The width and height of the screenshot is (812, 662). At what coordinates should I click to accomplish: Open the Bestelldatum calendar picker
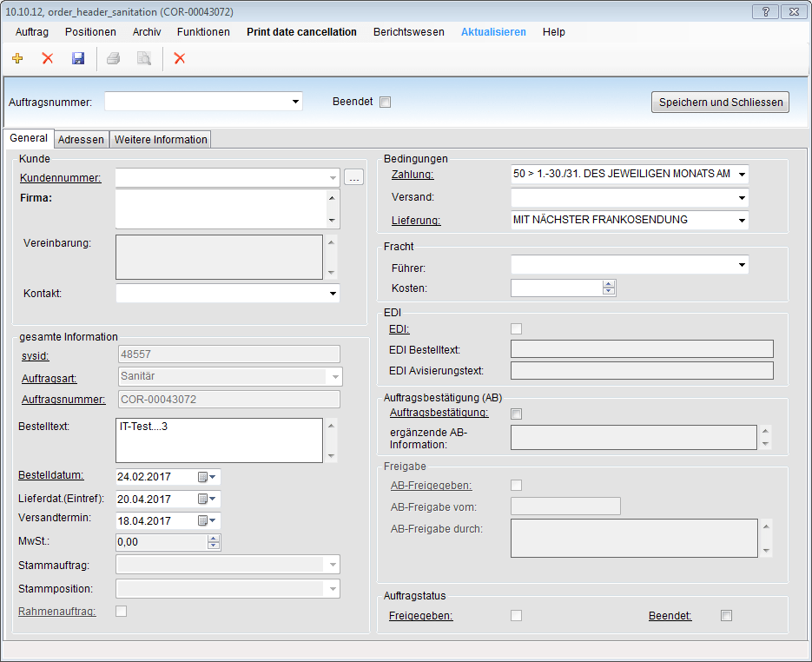click(x=208, y=477)
